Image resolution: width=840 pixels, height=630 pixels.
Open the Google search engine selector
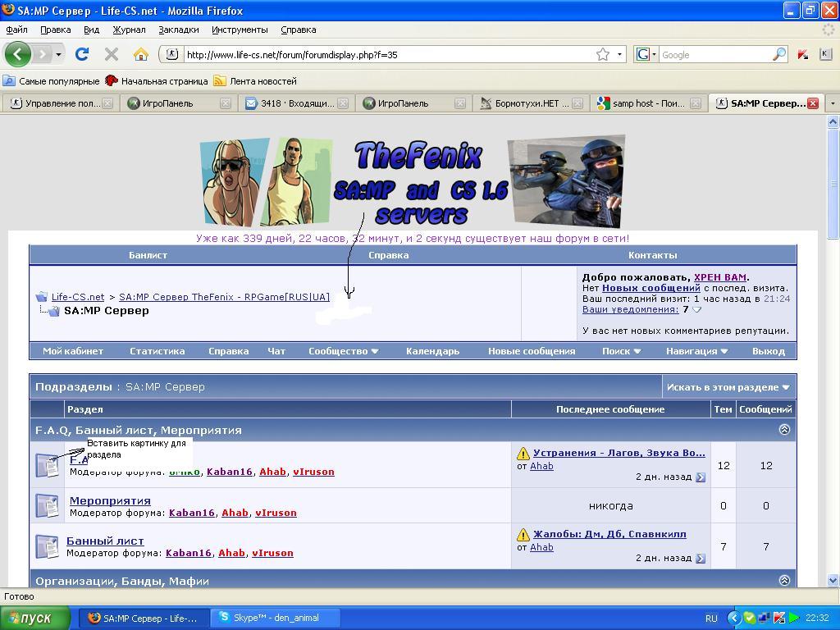(x=646, y=54)
